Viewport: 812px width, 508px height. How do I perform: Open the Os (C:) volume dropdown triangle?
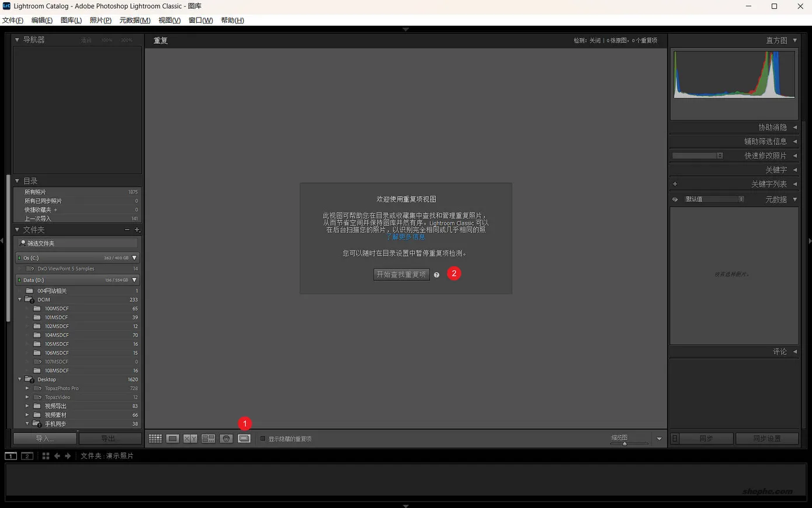[x=134, y=258]
